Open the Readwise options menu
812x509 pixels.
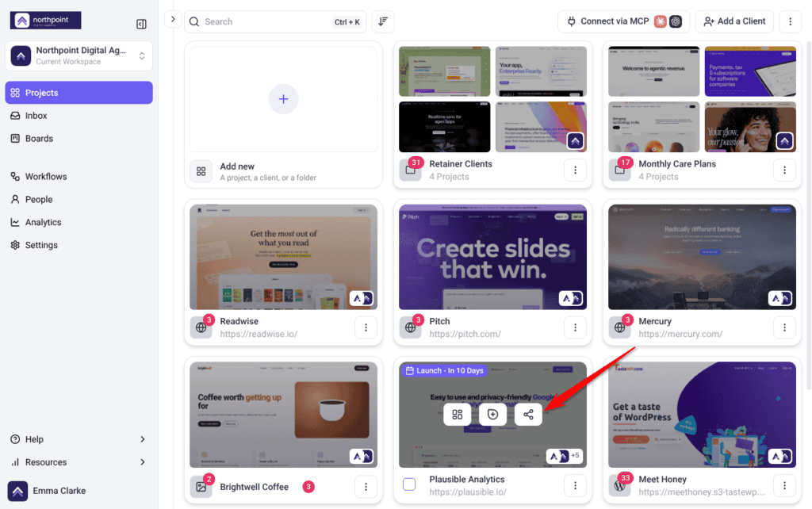tap(366, 327)
